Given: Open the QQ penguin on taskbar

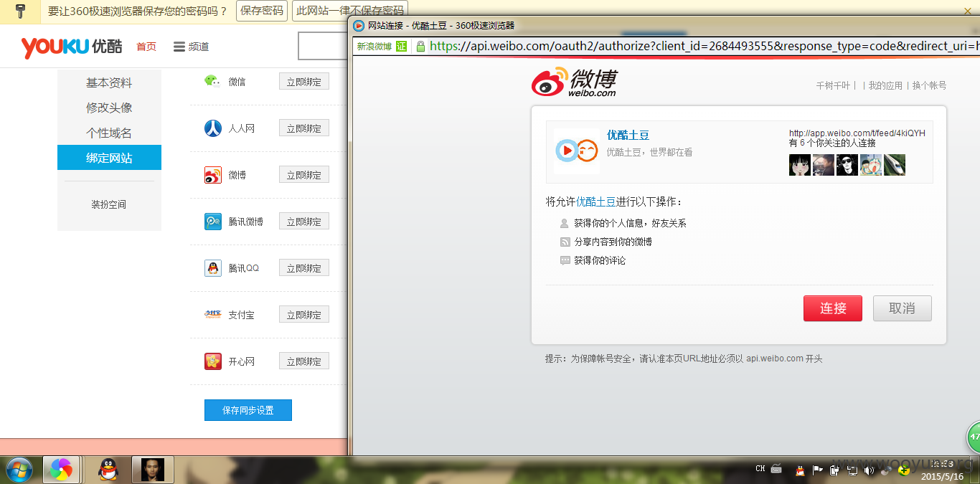Looking at the screenshot, I should 108,470.
